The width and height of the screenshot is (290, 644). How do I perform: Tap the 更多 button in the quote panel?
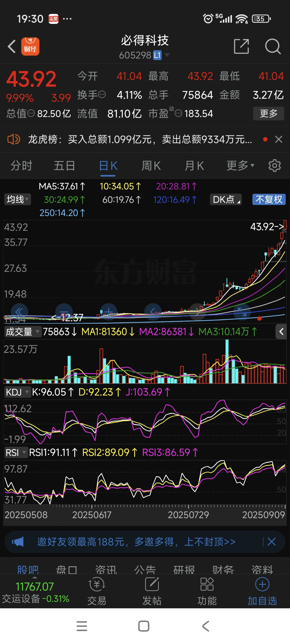point(269,114)
